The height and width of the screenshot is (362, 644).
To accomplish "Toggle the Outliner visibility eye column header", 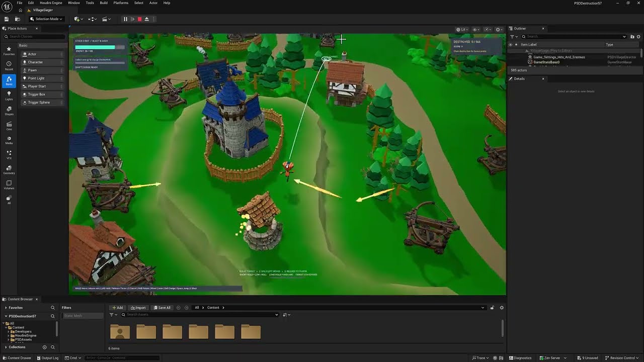I will 510,45.
